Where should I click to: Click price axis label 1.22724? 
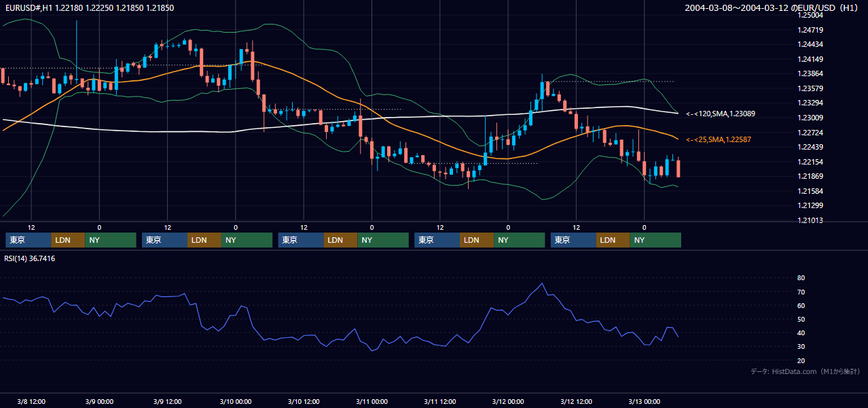(811, 133)
